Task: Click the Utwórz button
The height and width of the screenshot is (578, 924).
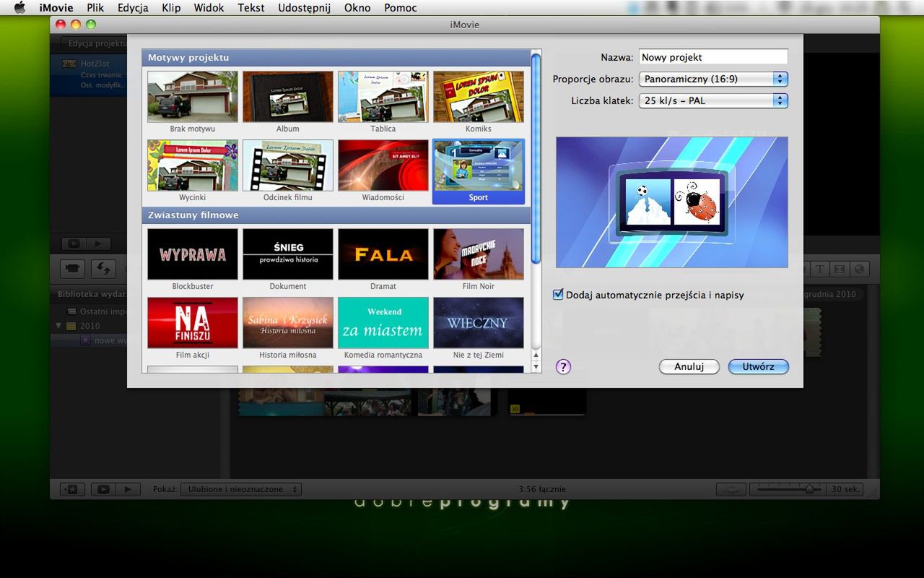Action: click(x=758, y=366)
